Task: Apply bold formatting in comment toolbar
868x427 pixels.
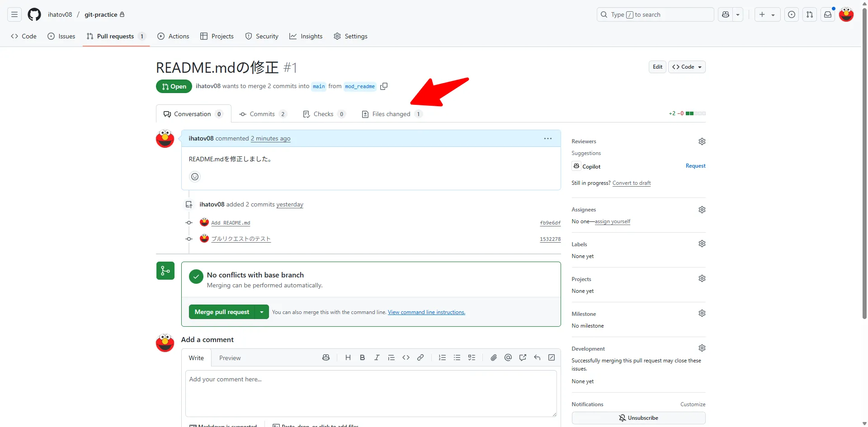Action: coord(363,357)
